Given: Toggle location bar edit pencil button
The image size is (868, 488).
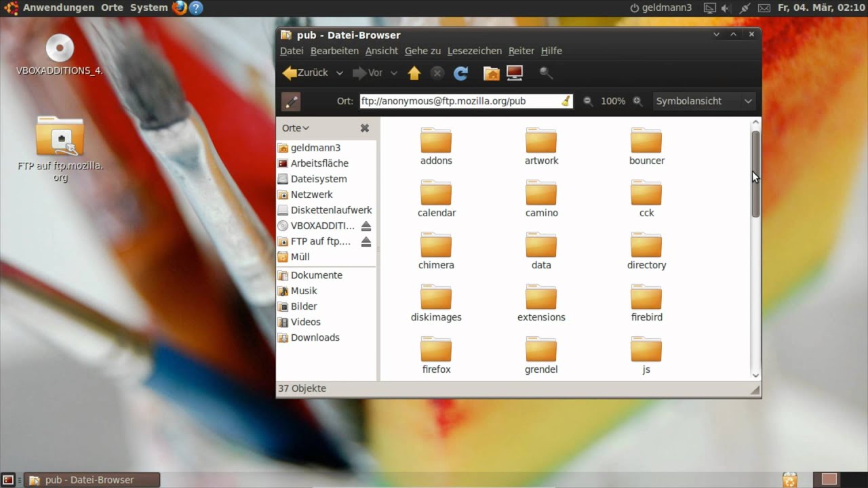Looking at the screenshot, I should (x=291, y=101).
